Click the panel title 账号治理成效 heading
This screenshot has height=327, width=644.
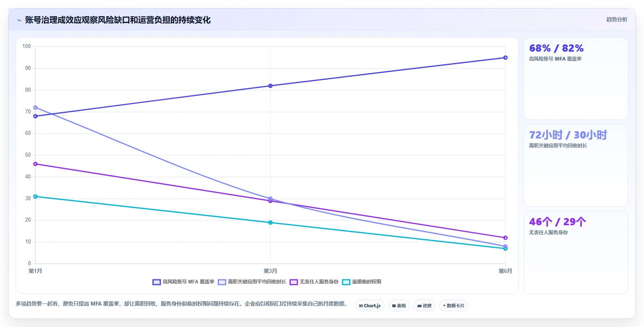pos(118,20)
